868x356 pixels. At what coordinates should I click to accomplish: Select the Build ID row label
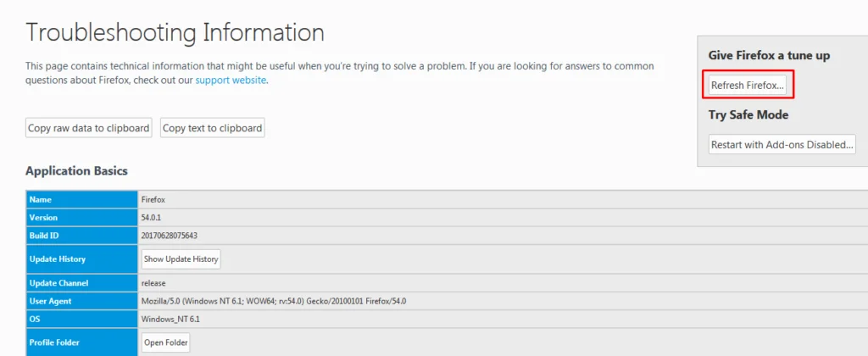pos(44,236)
